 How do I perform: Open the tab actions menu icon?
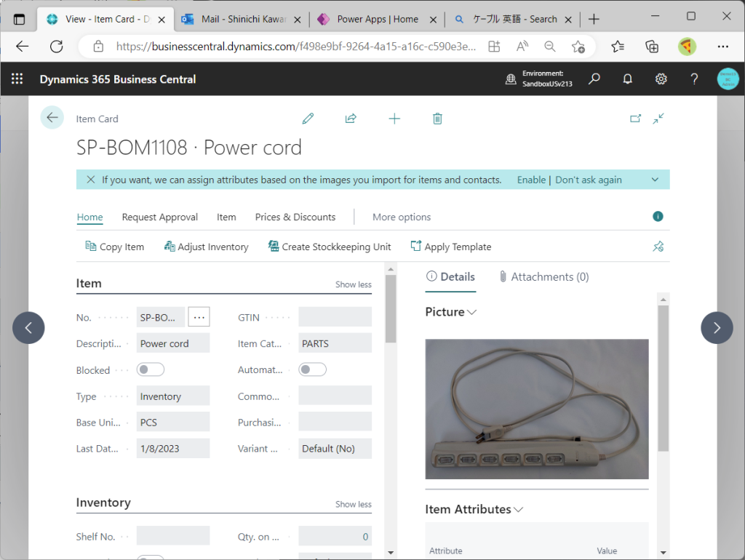point(19,20)
